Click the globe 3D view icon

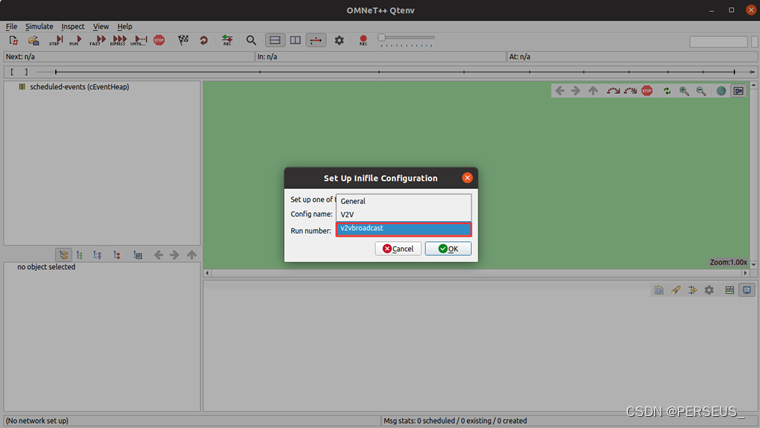coord(721,91)
